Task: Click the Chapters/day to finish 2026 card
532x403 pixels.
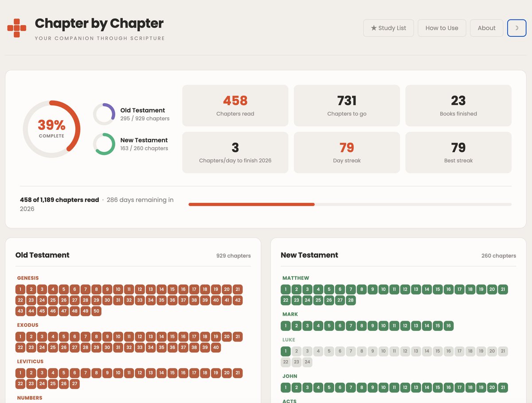Action: (x=235, y=152)
